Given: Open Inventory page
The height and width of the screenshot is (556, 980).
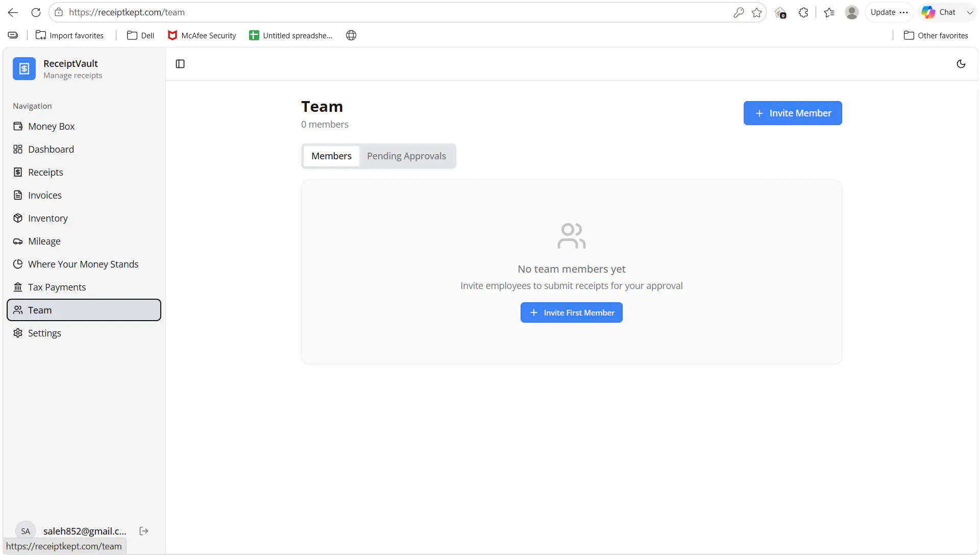Looking at the screenshot, I should (x=84, y=218).
